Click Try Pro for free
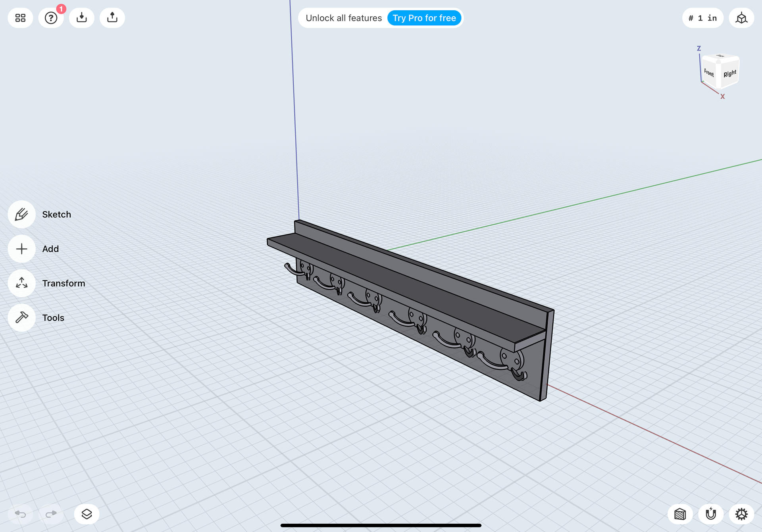The image size is (762, 532). (424, 18)
